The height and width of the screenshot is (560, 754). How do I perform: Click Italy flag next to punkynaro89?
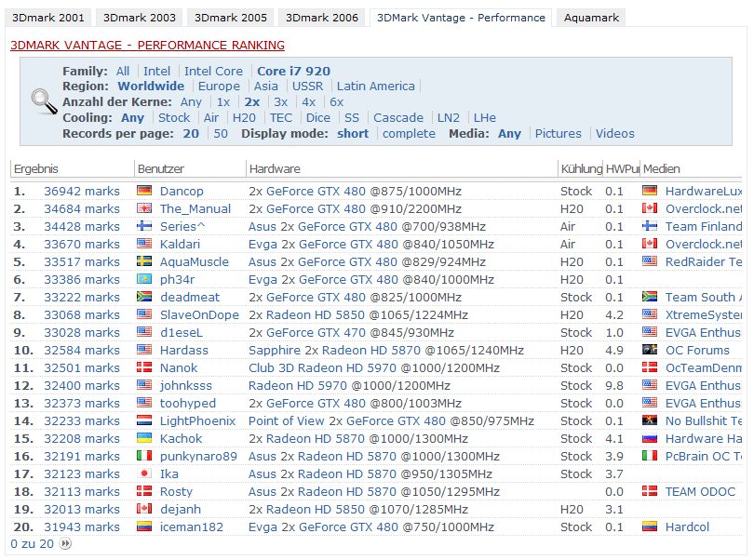point(144,456)
